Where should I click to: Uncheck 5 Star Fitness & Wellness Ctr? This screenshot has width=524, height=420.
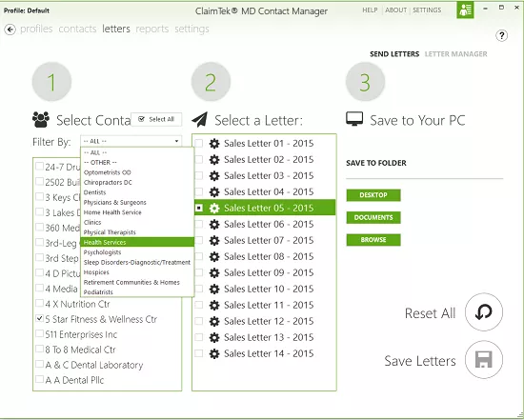pos(39,318)
